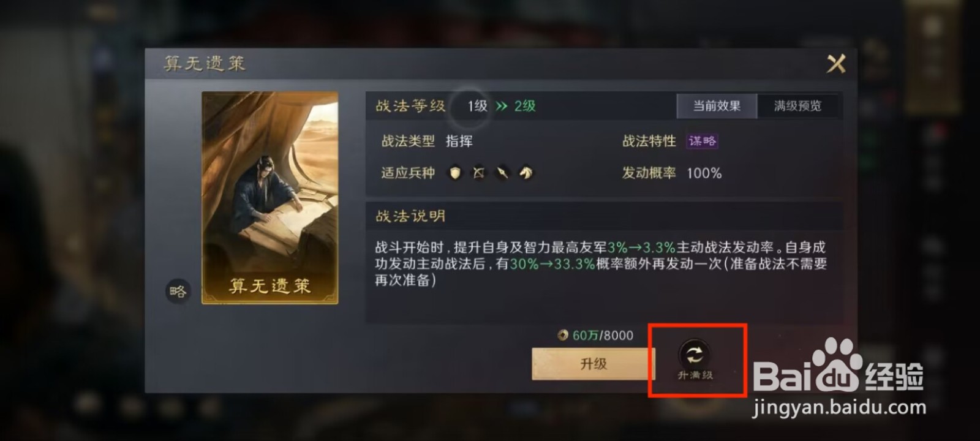Tap the shield troop type icon
The width and height of the screenshot is (980, 441).
(x=454, y=173)
